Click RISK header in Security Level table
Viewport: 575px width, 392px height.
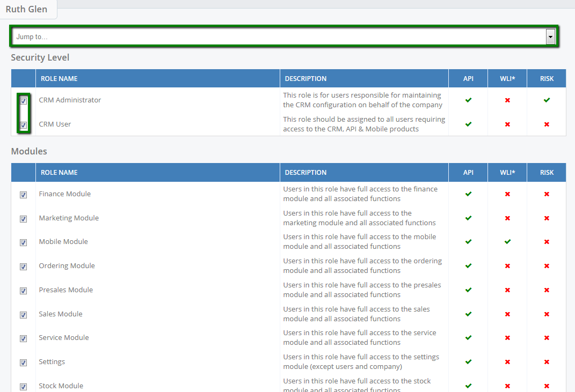[x=547, y=79]
